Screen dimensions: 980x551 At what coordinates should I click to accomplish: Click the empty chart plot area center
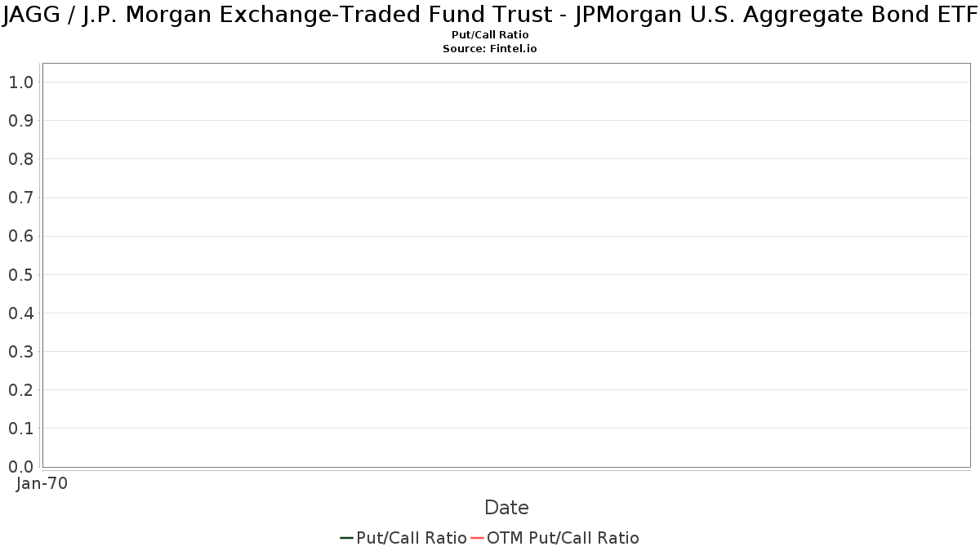point(506,265)
